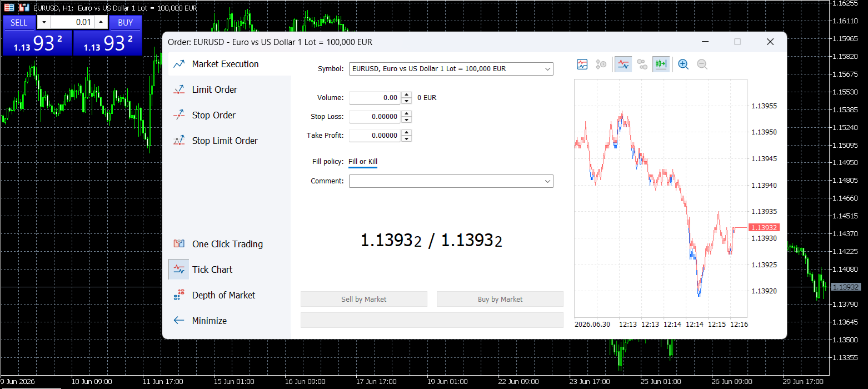Open One Click Trading option

click(230, 244)
